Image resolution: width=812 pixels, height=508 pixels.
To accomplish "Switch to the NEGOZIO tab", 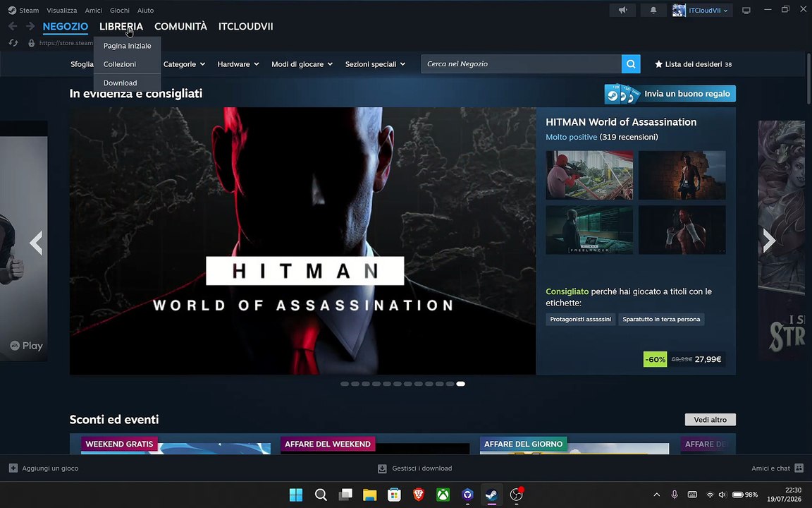I will coord(66,26).
